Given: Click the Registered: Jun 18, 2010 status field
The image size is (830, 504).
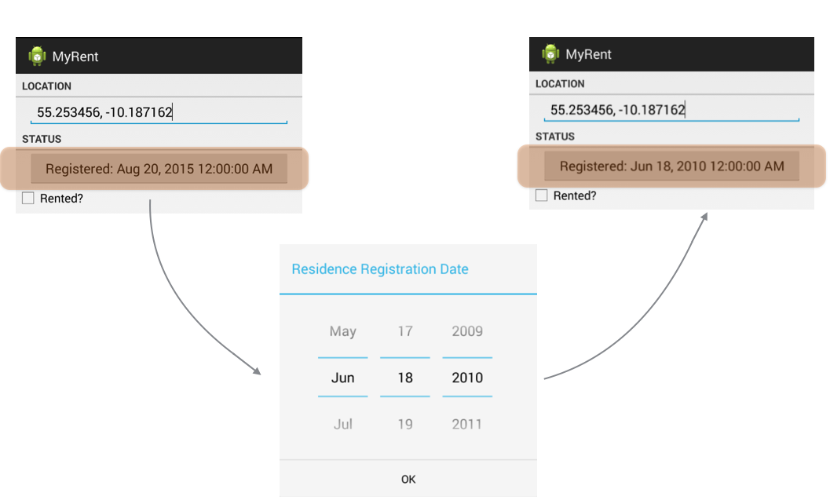Looking at the screenshot, I should (670, 166).
